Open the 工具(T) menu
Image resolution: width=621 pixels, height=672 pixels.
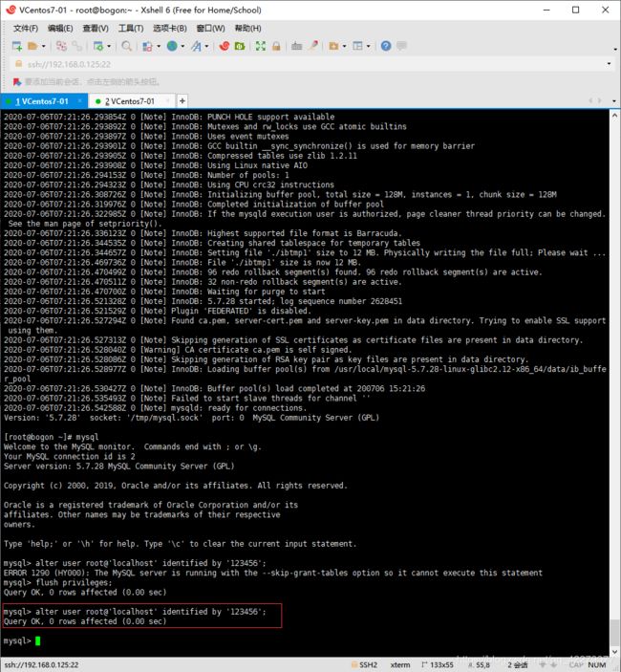coord(131,29)
